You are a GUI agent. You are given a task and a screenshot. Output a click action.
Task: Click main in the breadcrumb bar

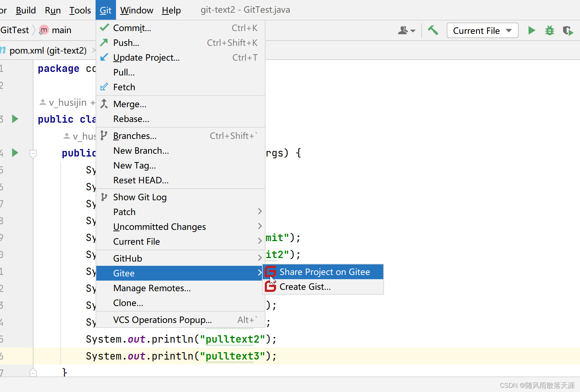tap(61, 30)
